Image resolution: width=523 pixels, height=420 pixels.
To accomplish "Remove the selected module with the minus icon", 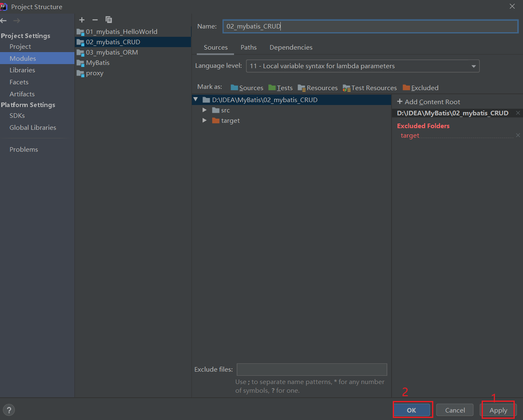I will (x=95, y=19).
